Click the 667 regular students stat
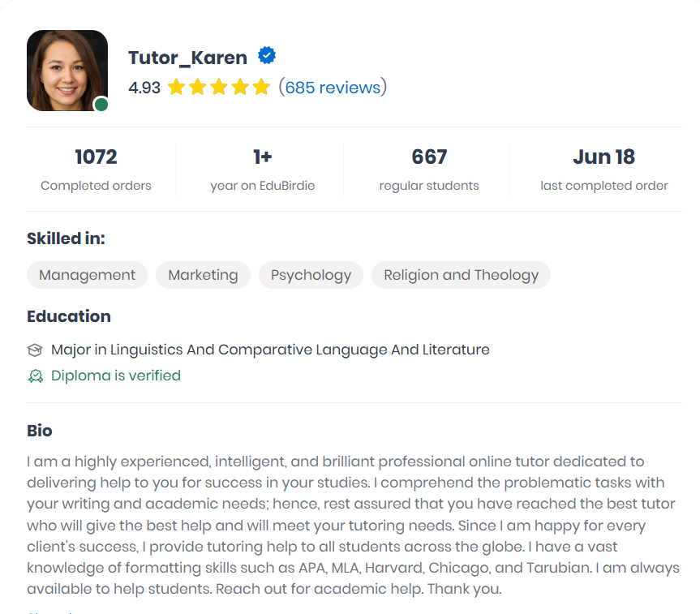This screenshot has height=614, width=700. (429, 170)
